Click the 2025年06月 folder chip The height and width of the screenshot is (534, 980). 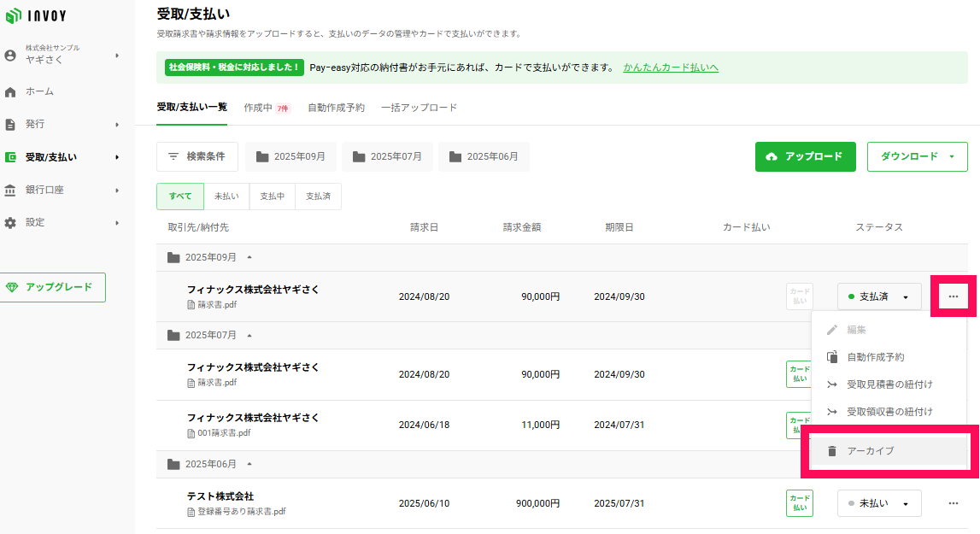click(484, 156)
